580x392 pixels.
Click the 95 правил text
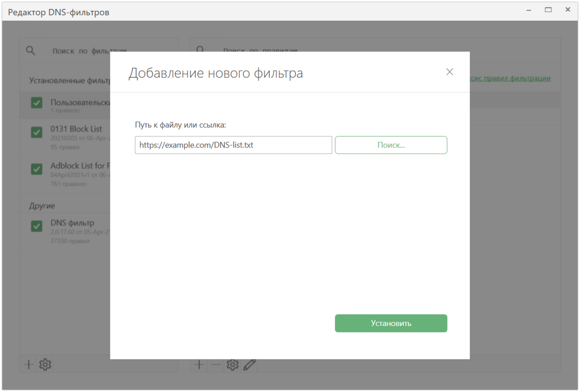pyautogui.click(x=65, y=147)
